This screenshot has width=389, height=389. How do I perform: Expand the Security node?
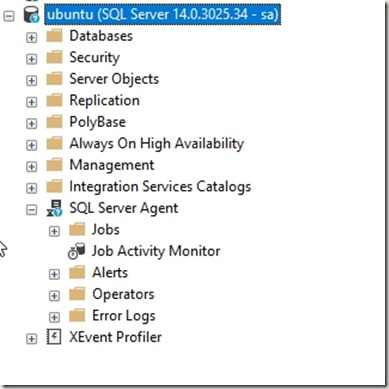(31, 59)
